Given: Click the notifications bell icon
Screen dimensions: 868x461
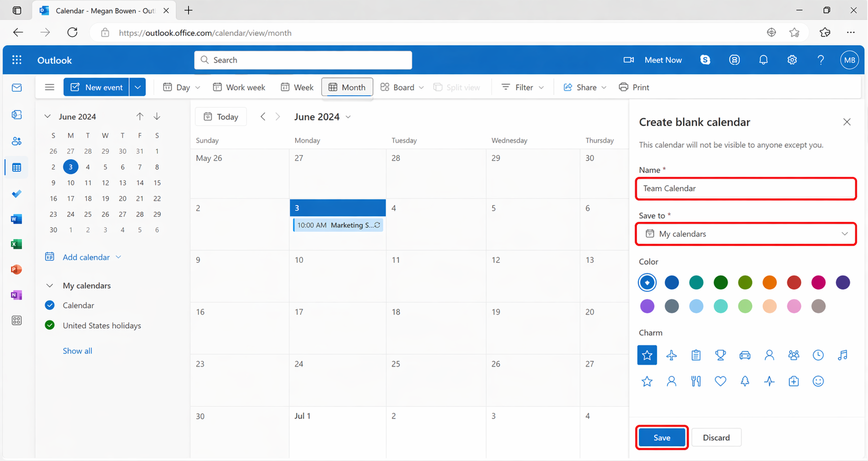Looking at the screenshot, I should 763,60.
